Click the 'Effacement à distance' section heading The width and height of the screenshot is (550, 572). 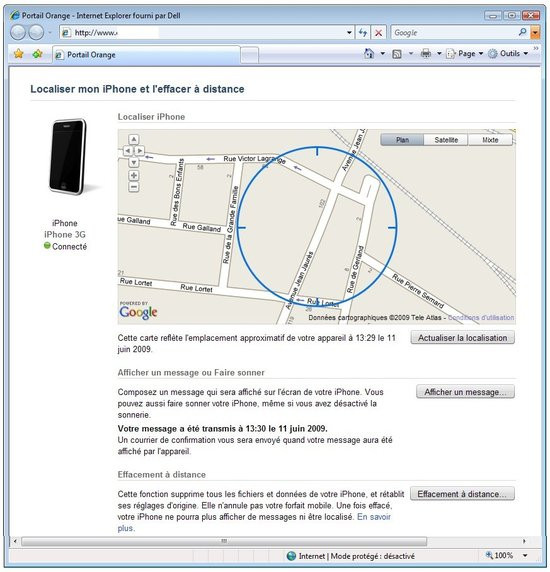tap(162, 475)
